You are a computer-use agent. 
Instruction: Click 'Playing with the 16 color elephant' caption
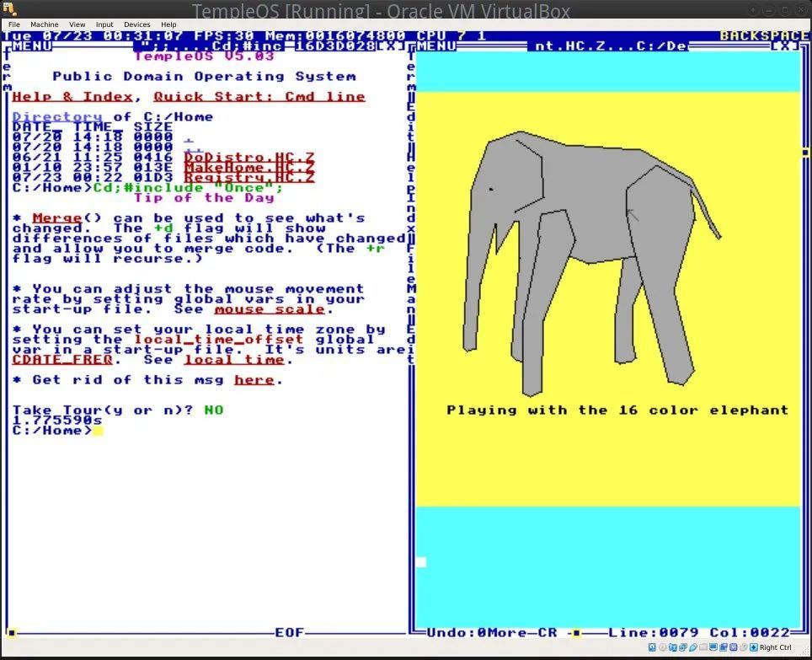[617, 410]
